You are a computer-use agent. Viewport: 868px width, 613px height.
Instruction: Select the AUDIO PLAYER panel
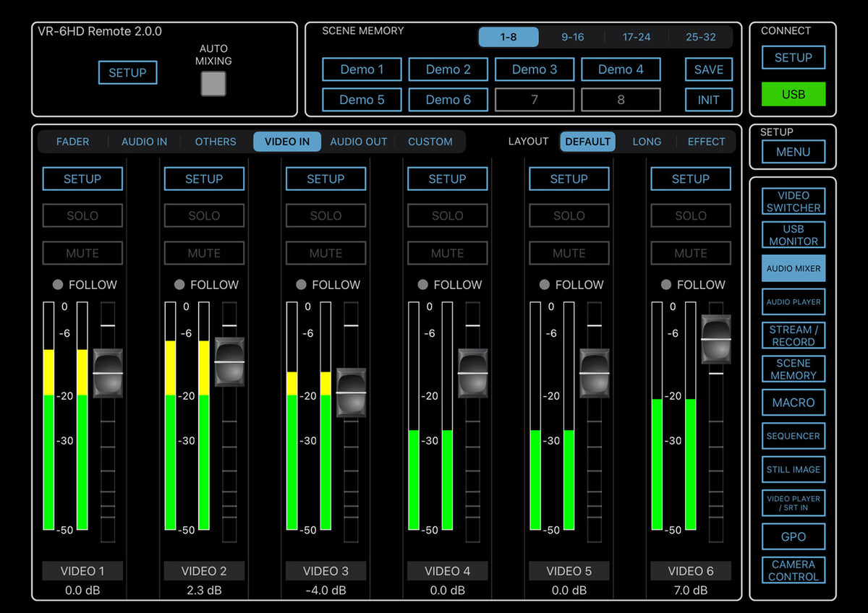pos(793,301)
